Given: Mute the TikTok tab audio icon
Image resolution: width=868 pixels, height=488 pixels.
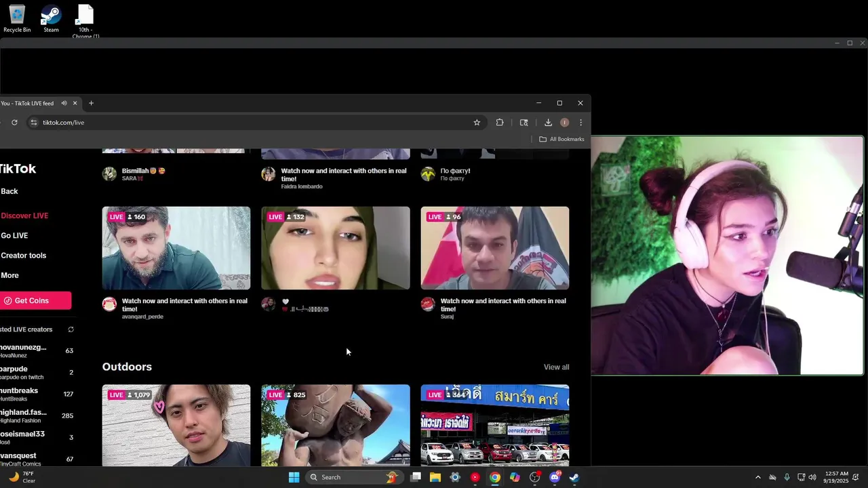Looking at the screenshot, I should [64, 103].
